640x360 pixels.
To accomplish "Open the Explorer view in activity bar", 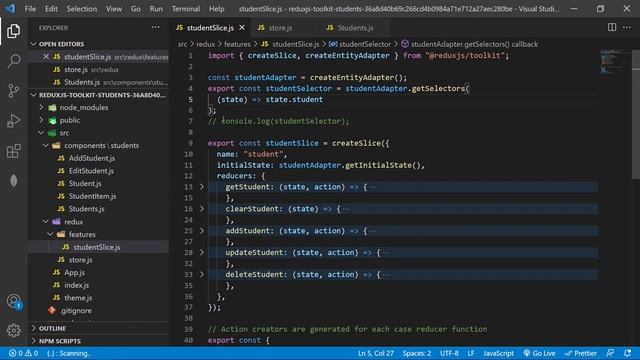I will tap(13, 31).
